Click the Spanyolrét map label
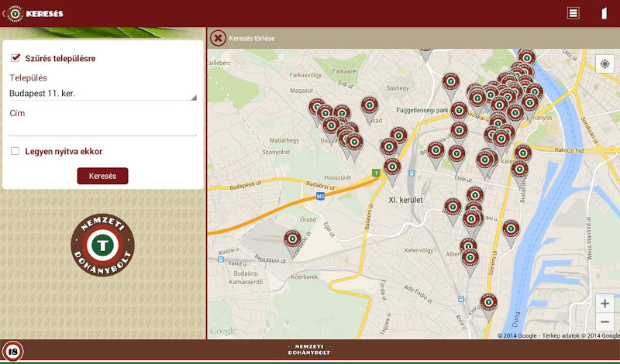 (x=276, y=152)
